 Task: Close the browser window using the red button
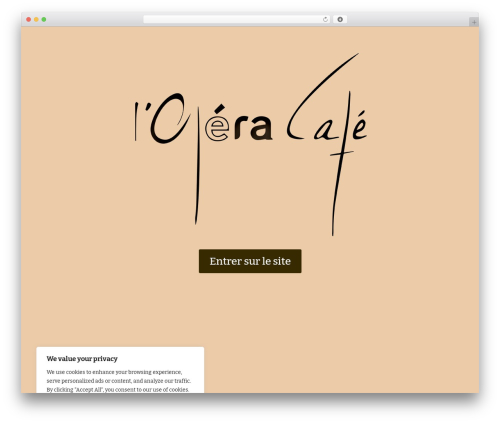tap(29, 20)
